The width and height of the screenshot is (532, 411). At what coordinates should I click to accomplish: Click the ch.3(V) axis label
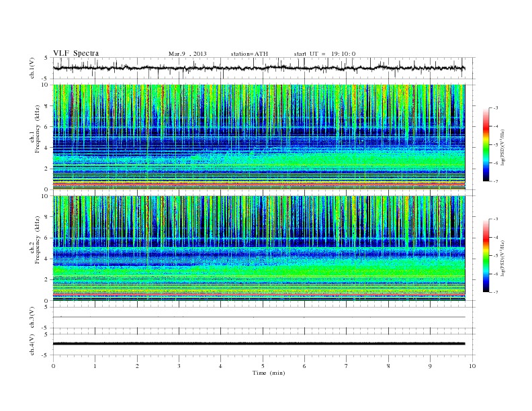pos(32,318)
